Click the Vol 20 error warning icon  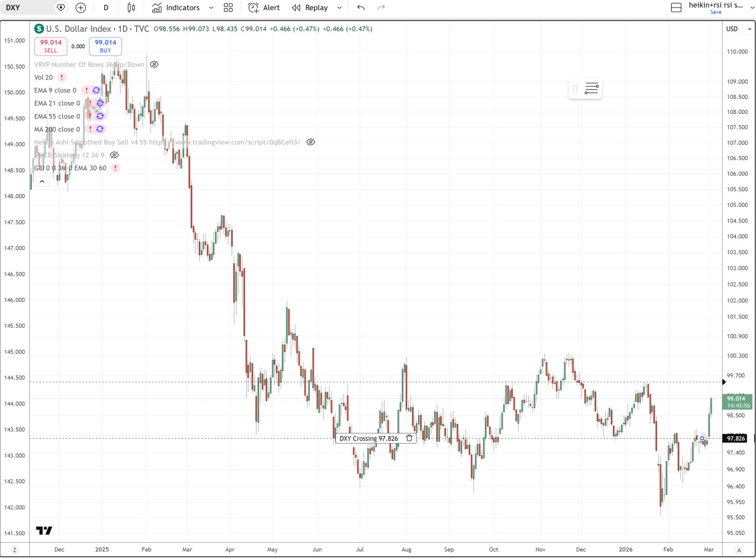(62, 77)
